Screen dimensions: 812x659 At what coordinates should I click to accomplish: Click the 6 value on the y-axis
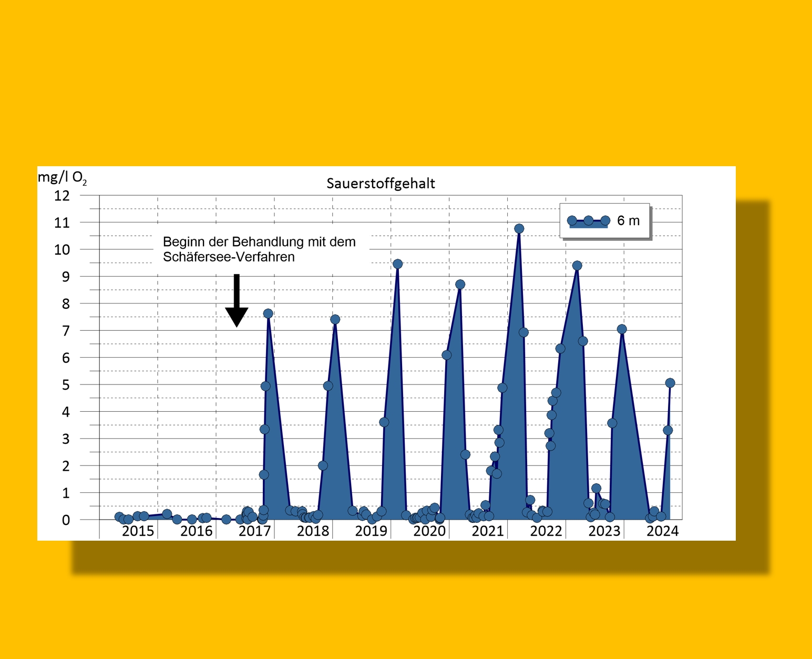66,358
